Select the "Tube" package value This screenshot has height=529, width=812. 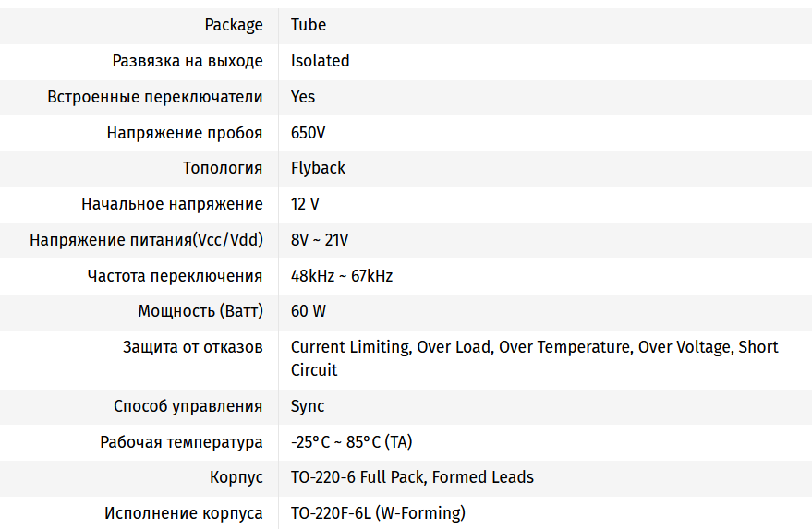309,25
